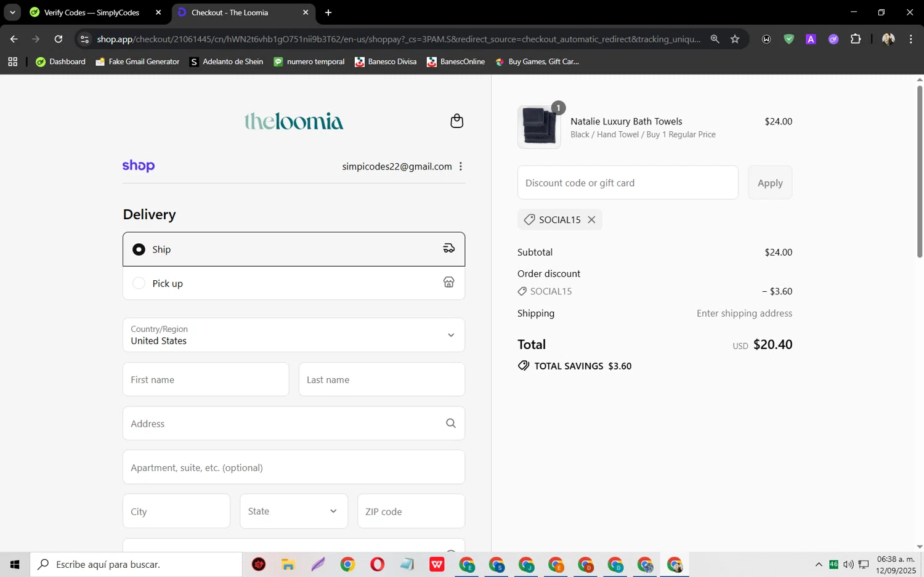Viewport: 924px width, 577px height.
Task: Open the Chrome profile avatar
Action: (x=888, y=39)
